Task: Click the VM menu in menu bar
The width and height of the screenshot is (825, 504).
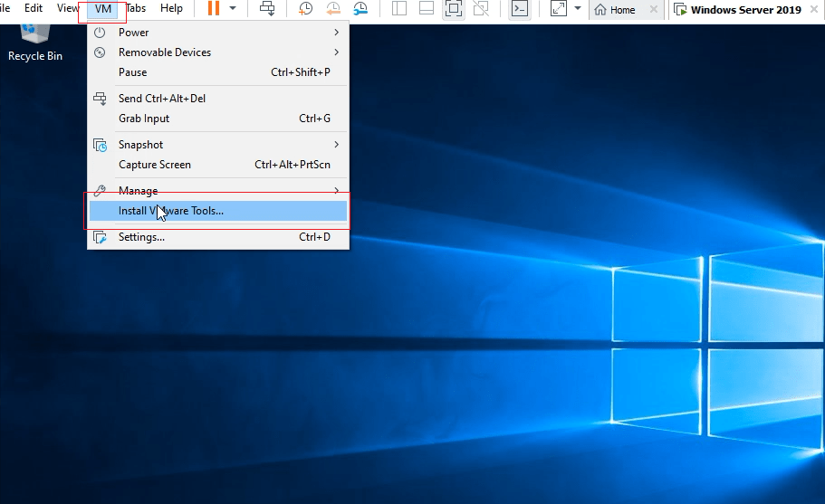Action: tap(102, 9)
